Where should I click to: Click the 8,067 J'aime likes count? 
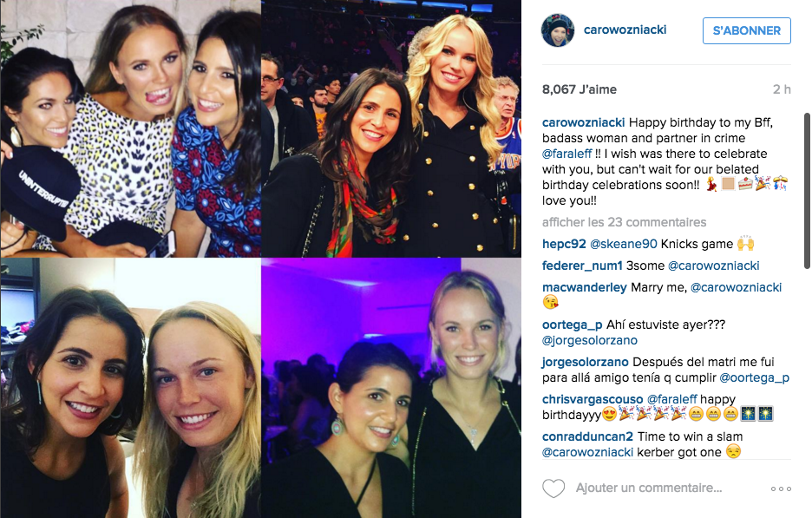[x=579, y=89]
